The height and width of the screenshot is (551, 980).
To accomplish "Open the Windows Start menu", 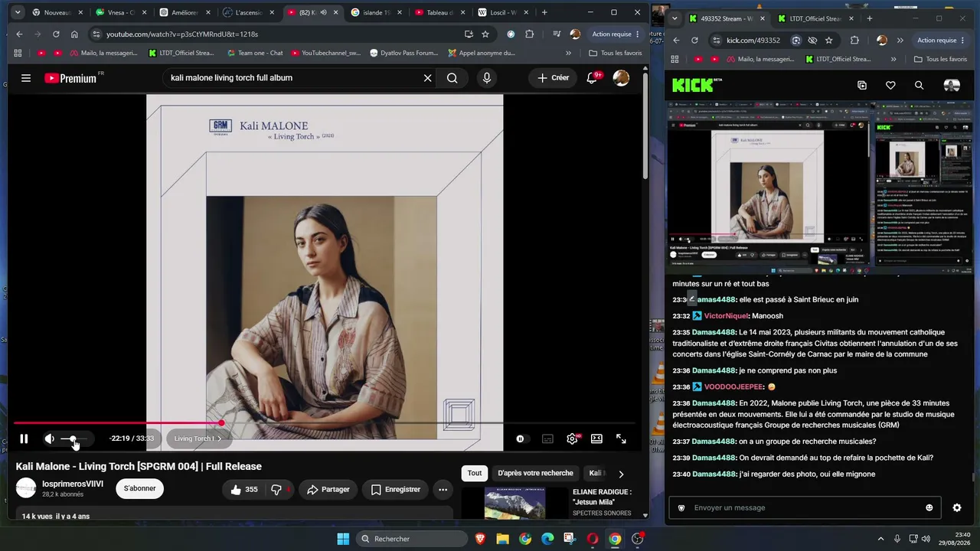I will 343,539.
